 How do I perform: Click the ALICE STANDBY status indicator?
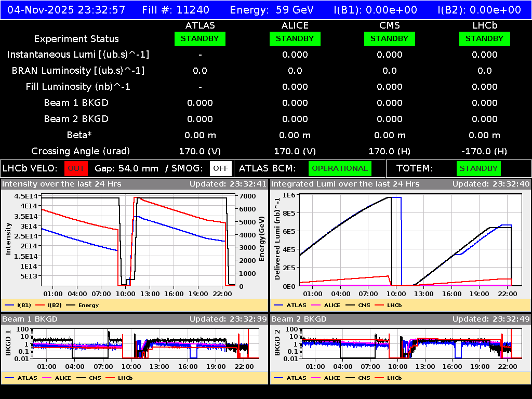[x=295, y=38]
